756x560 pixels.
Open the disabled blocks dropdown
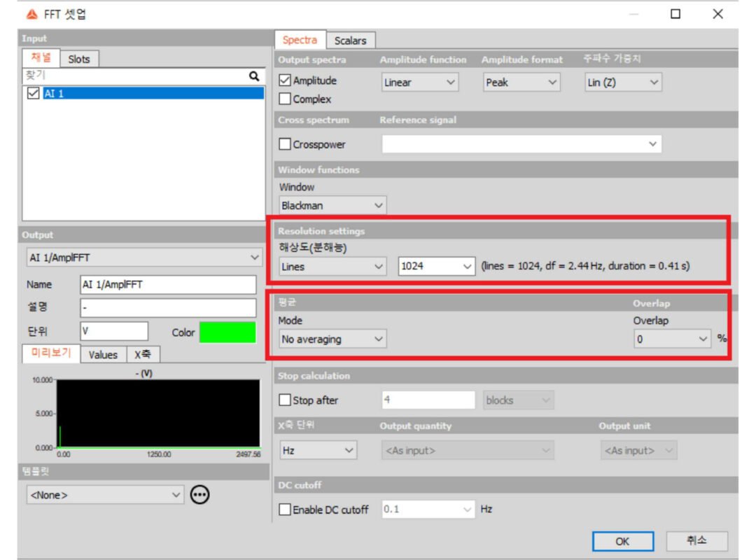pyautogui.click(x=518, y=400)
